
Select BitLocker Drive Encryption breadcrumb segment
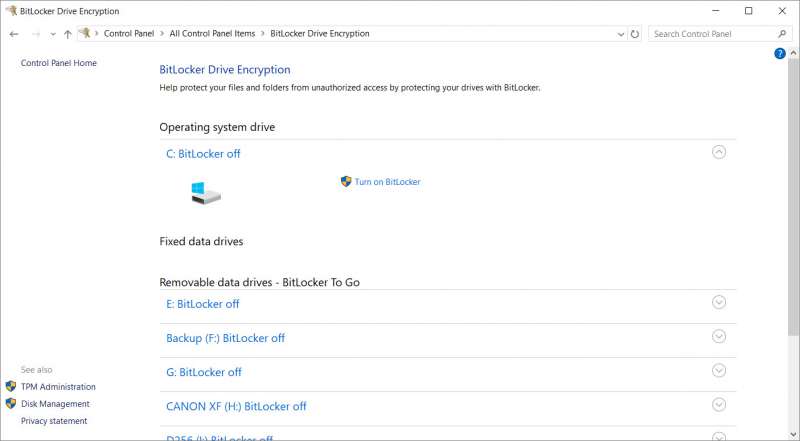[320, 33]
